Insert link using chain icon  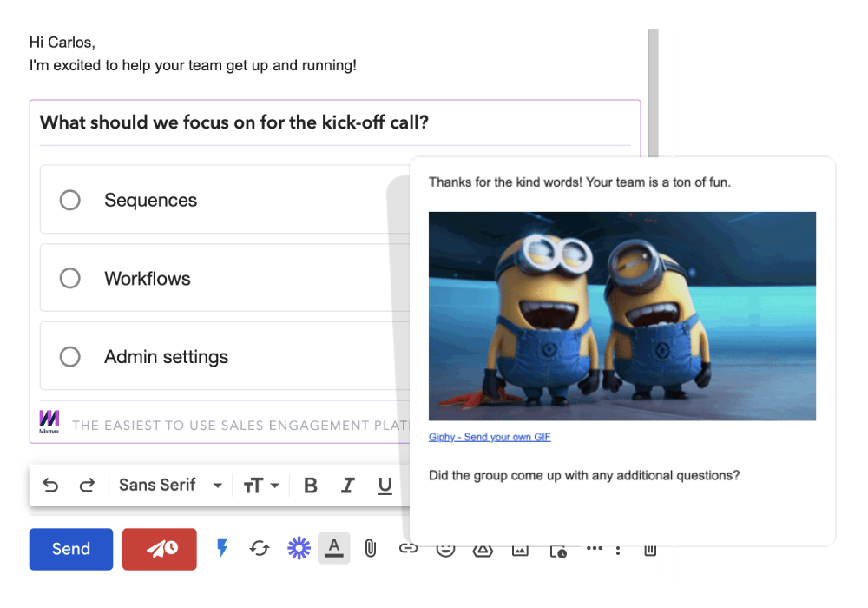pyautogui.click(x=408, y=548)
